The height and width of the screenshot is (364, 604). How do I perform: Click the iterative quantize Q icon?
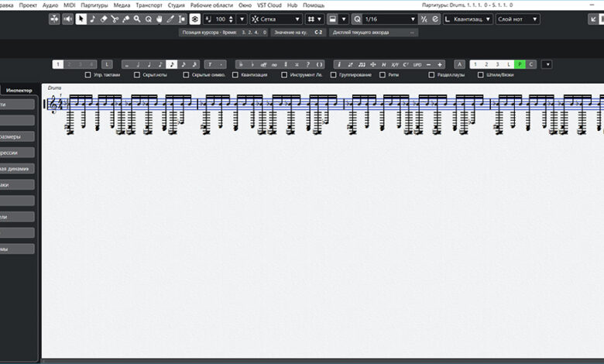click(x=357, y=19)
